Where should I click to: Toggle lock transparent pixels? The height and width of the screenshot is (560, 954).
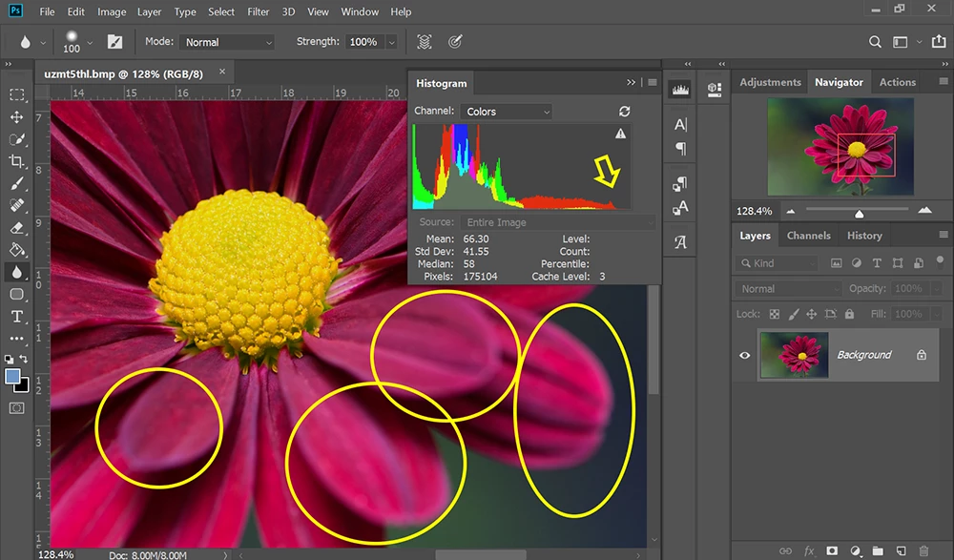[x=774, y=314]
